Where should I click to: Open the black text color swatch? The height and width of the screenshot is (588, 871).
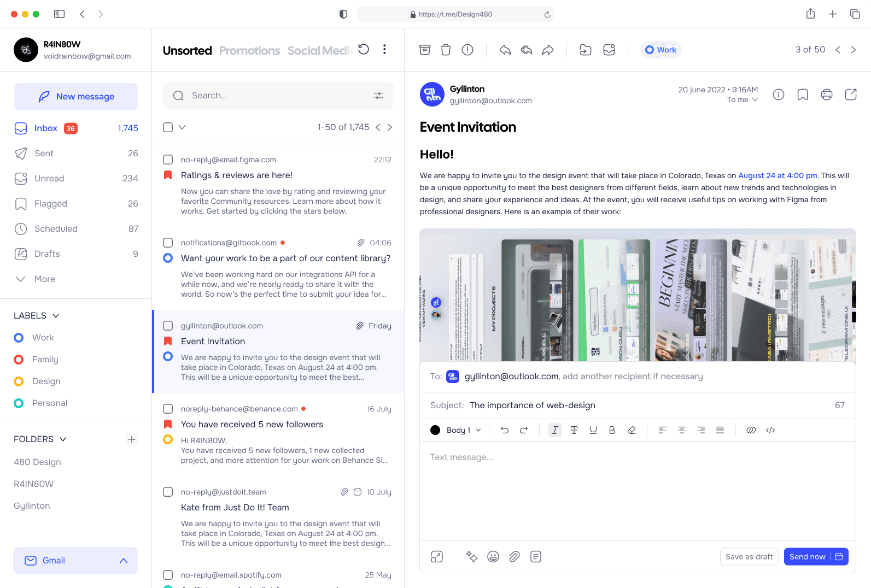[435, 430]
